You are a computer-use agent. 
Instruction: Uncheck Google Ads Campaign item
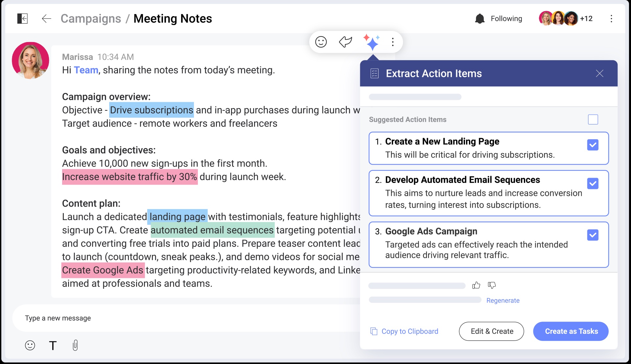click(593, 235)
